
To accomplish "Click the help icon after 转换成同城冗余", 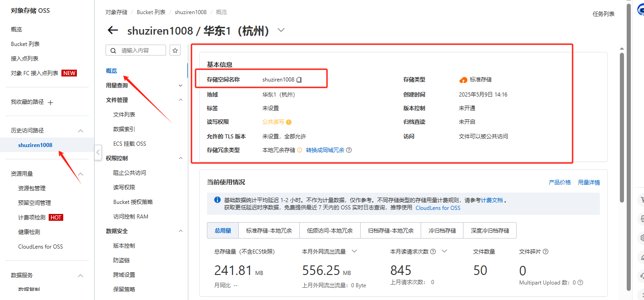I will coord(349,150).
